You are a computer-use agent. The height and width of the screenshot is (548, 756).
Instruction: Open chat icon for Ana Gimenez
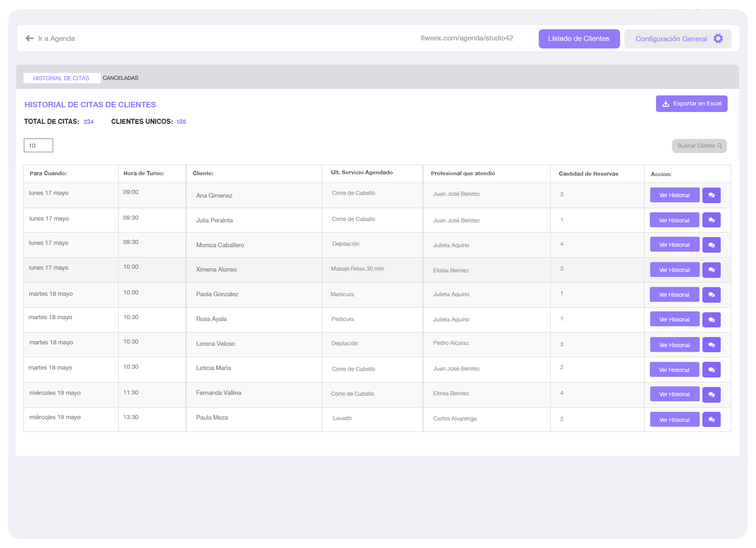pyautogui.click(x=711, y=195)
